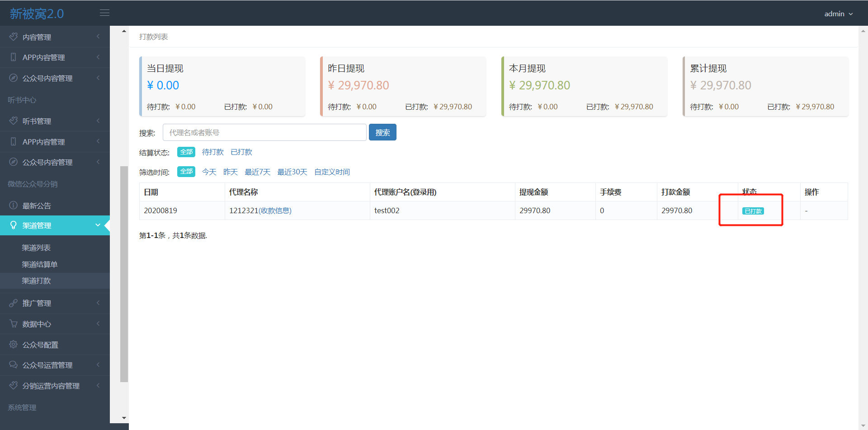Image resolution: width=868 pixels, height=430 pixels.
Task: Click the 累计提现 summary card
Action: pyautogui.click(x=765, y=86)
